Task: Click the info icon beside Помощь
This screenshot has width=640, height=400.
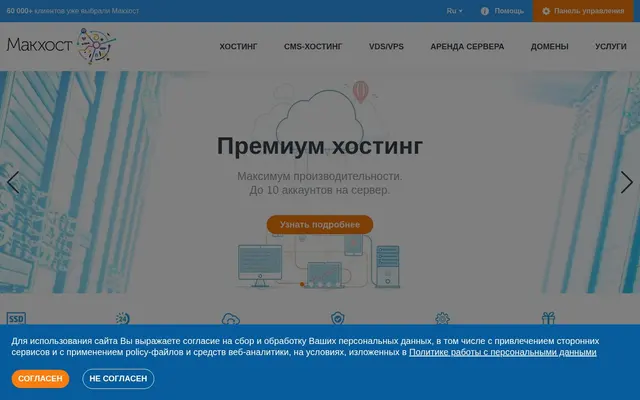Action: pos(484,11)
